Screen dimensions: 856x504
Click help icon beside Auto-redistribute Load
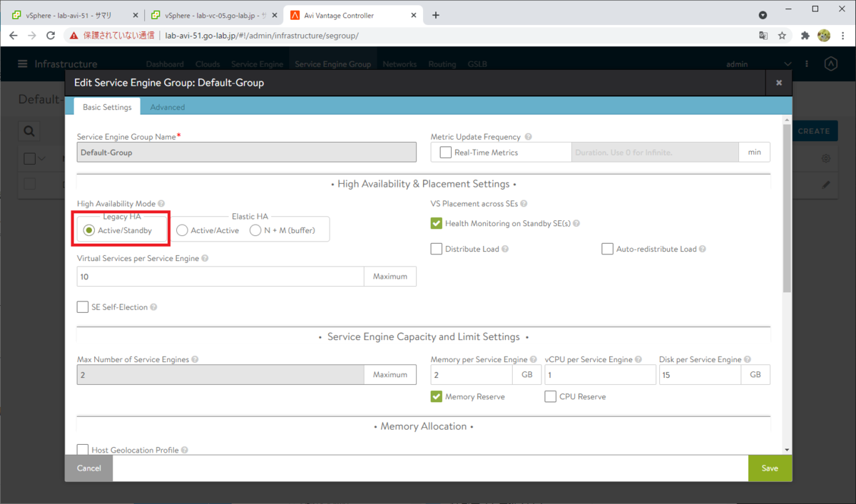[x=703, y=250]
